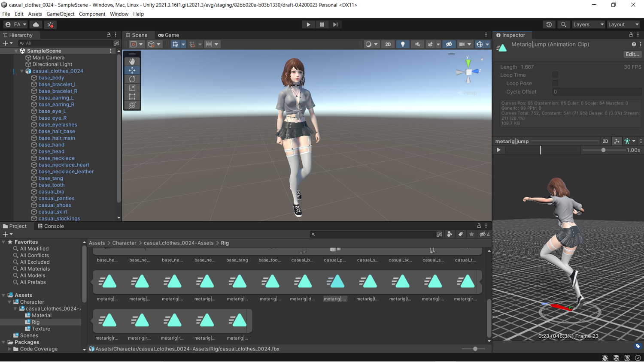The image size is (644, 362).
Task: Click the preview timeline scrubber
Action: click(x=541, y=150)
